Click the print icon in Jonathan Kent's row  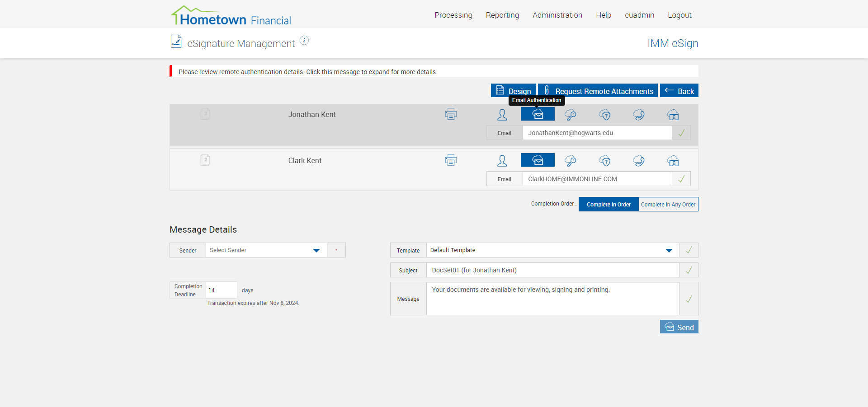[451, 114]
